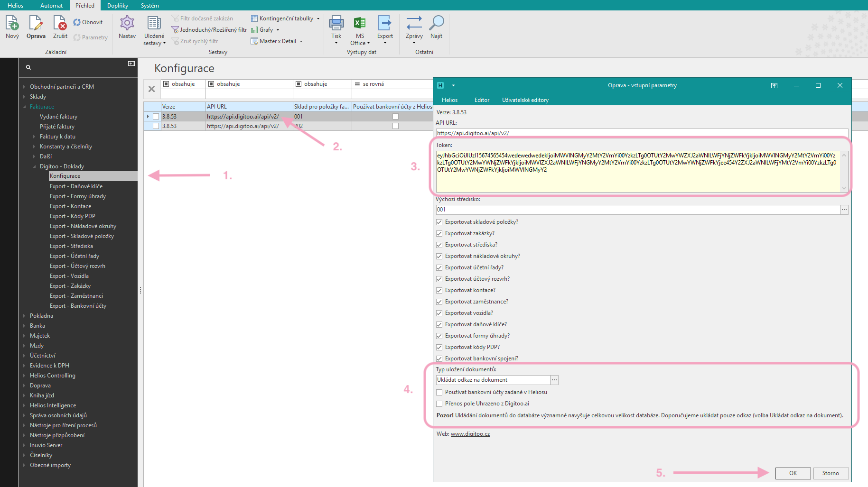Expand the Sklady tree node
This screenshot has width=868, height=487.
coord(24,97)
